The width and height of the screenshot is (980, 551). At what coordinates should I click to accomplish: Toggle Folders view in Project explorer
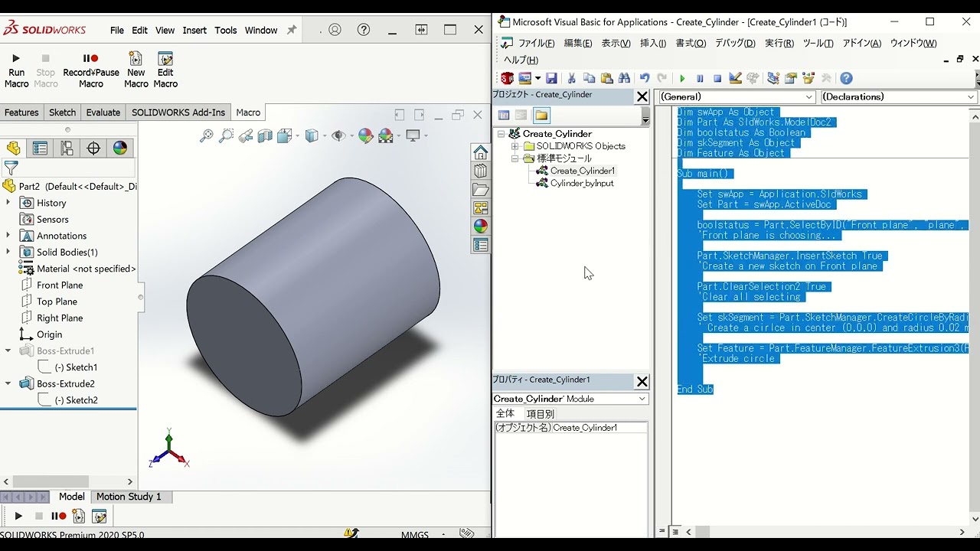coord(541,116)
